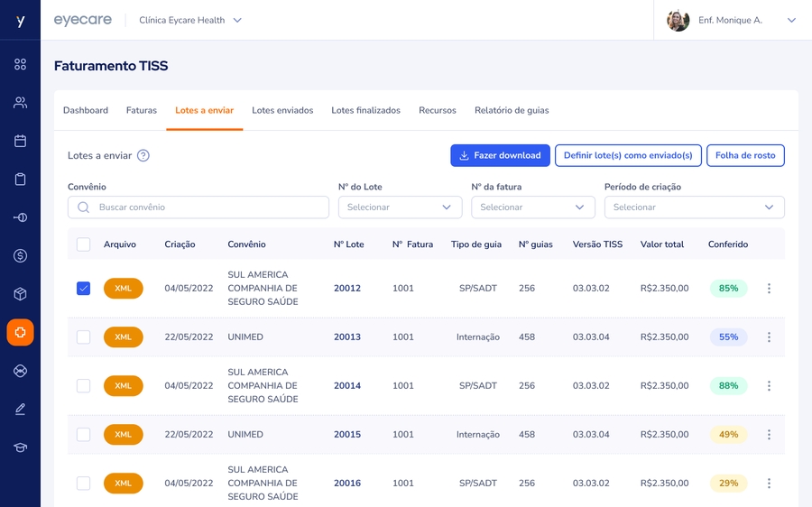The image size is (812, 507).
Task: Check the checkbox for lote 20015 row
Action: (83, 435)
